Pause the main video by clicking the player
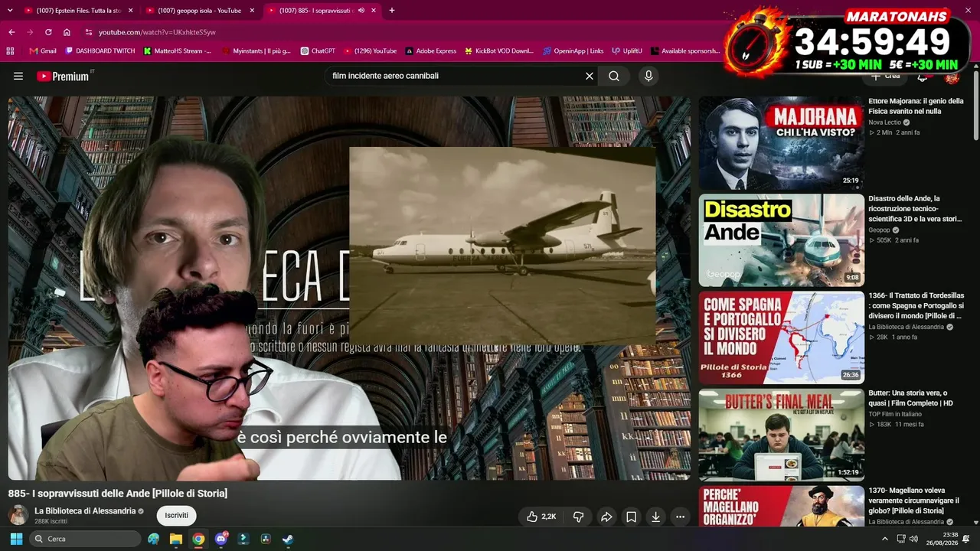Image resolution: width=980 pixels, height=551 pixels. coord(349,289)
